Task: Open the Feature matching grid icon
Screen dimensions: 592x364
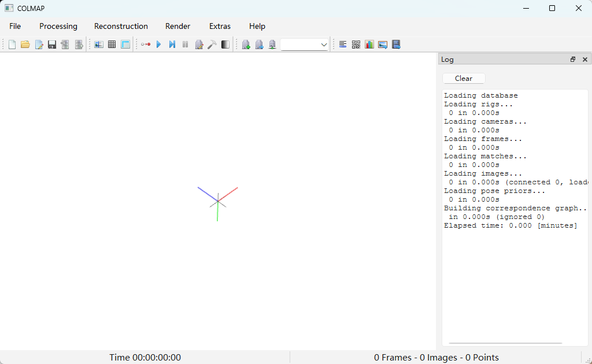Action: [x=112, y=44]
